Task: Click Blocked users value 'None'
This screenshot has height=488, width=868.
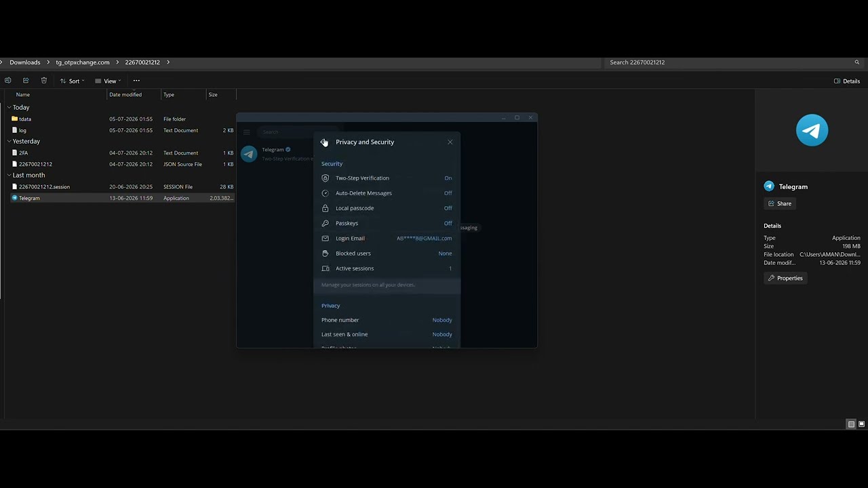Action: [x=445, y=253]
